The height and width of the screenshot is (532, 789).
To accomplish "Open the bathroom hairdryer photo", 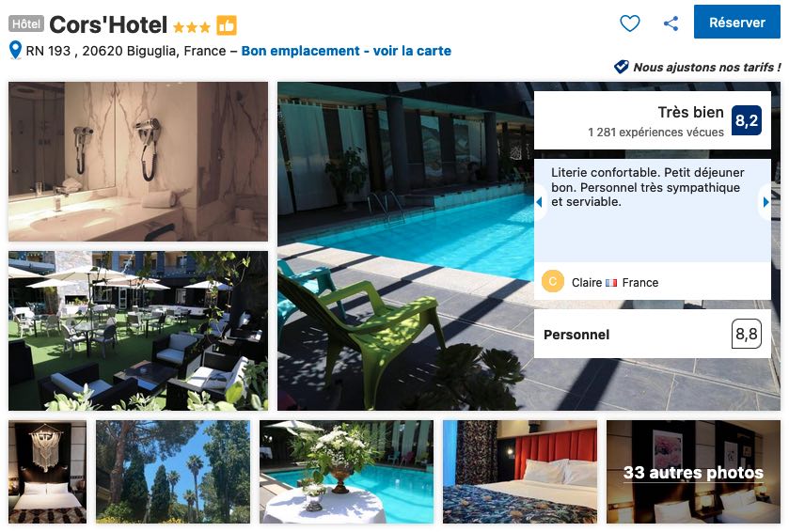I will pos(138,162).
